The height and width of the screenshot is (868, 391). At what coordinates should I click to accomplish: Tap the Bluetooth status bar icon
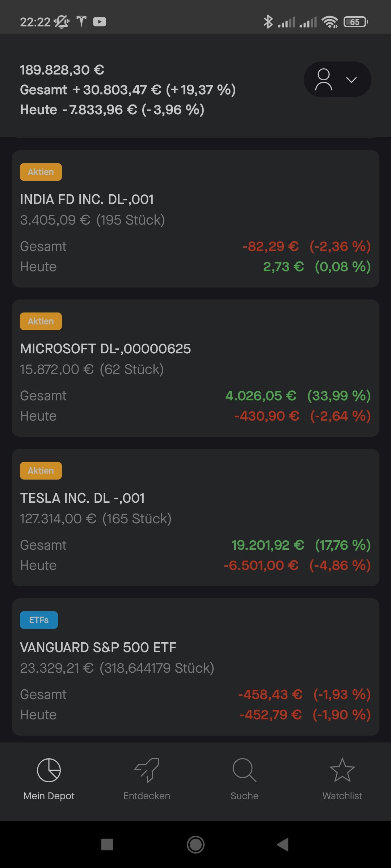[x=268, y=22]
